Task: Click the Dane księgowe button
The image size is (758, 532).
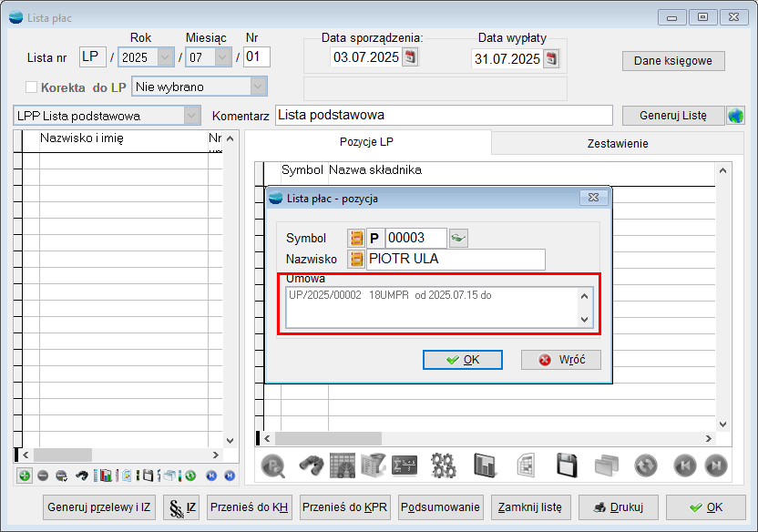Action: tap(673, 61)
